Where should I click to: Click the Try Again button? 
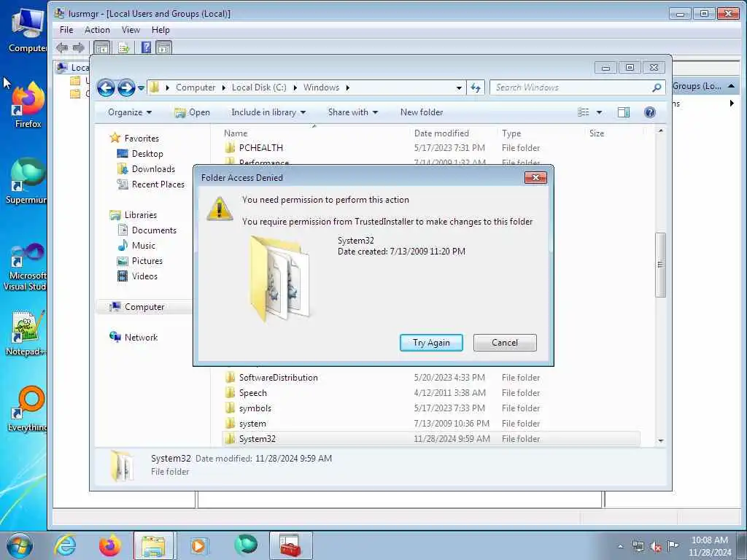point(431,343)
